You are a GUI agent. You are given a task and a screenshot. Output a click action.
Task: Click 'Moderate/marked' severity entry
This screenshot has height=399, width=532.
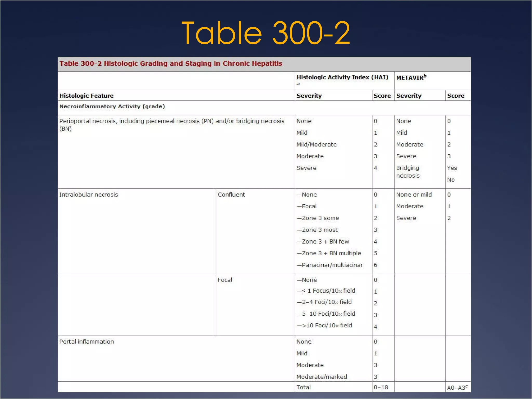322,377
